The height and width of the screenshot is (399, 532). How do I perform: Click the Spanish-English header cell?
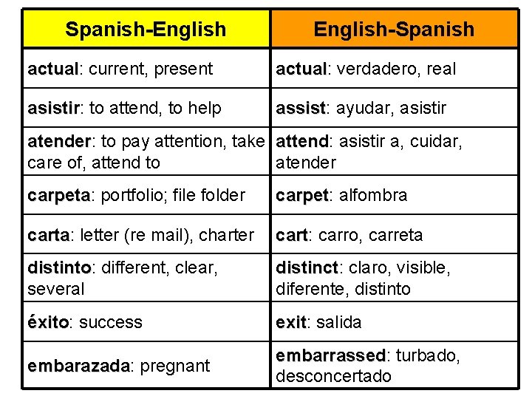tap(146, 30)
